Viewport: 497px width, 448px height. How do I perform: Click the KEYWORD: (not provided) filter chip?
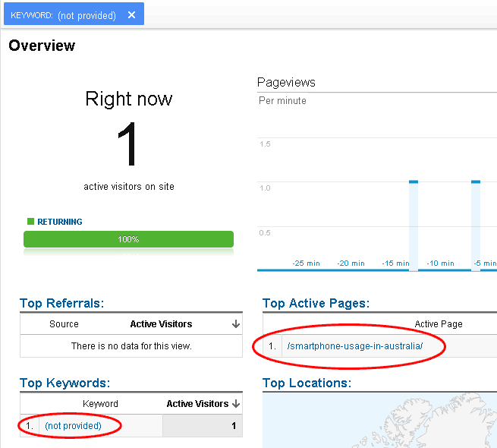pos(74,14)
